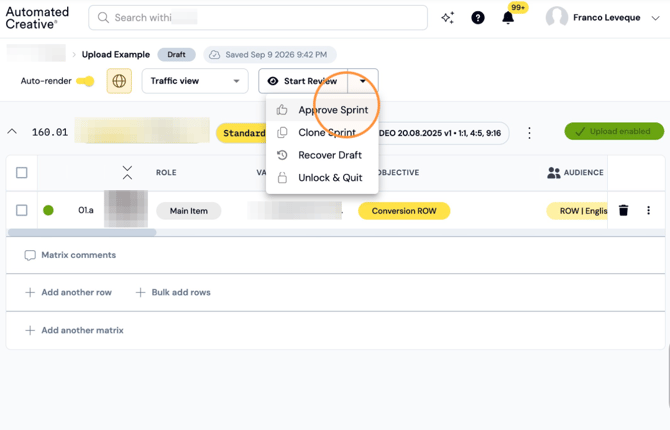This screenshot has width=670, height=430.
Task: Click the collapse columns arrows icon
Action: pyautogui.click(x=127, y=172)
